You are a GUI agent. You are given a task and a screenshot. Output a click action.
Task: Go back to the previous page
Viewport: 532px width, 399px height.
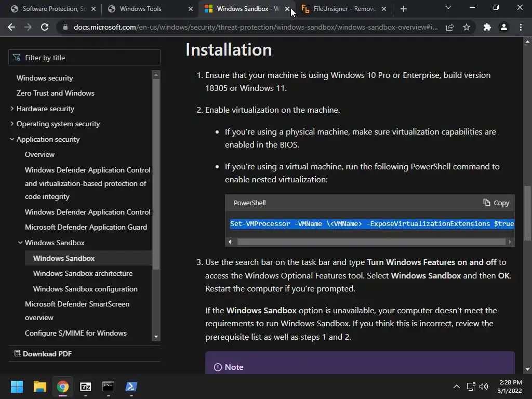(11, 27)
